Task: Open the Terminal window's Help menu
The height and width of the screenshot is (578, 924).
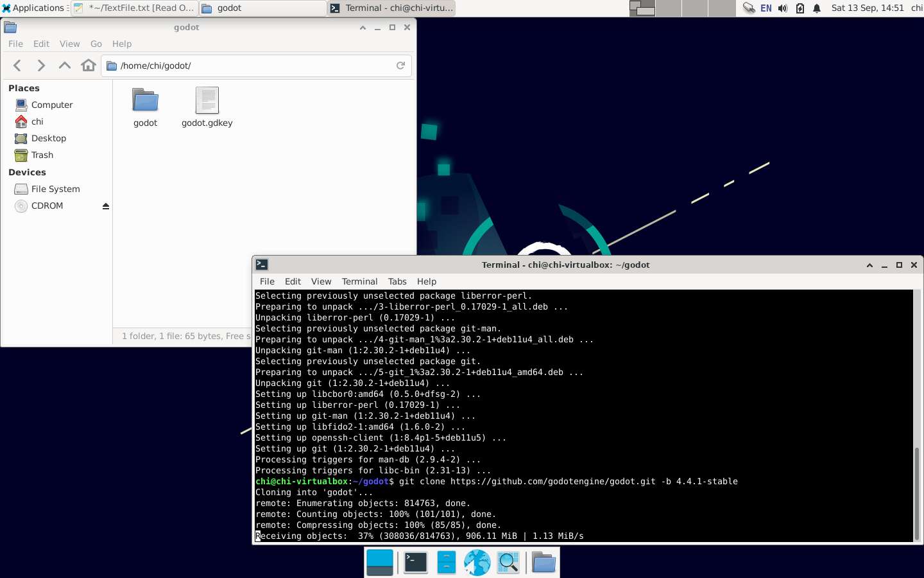Action: click(427, 281)
